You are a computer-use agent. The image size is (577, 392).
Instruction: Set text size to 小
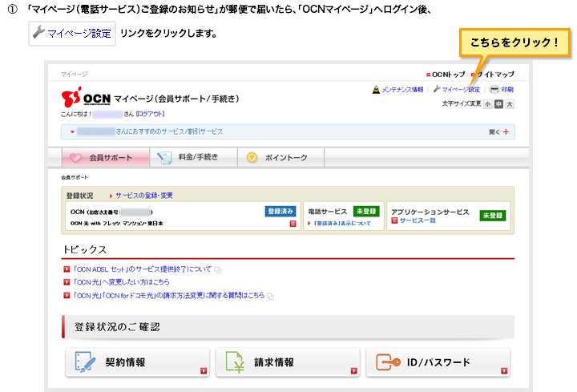[x=487, y=104]
